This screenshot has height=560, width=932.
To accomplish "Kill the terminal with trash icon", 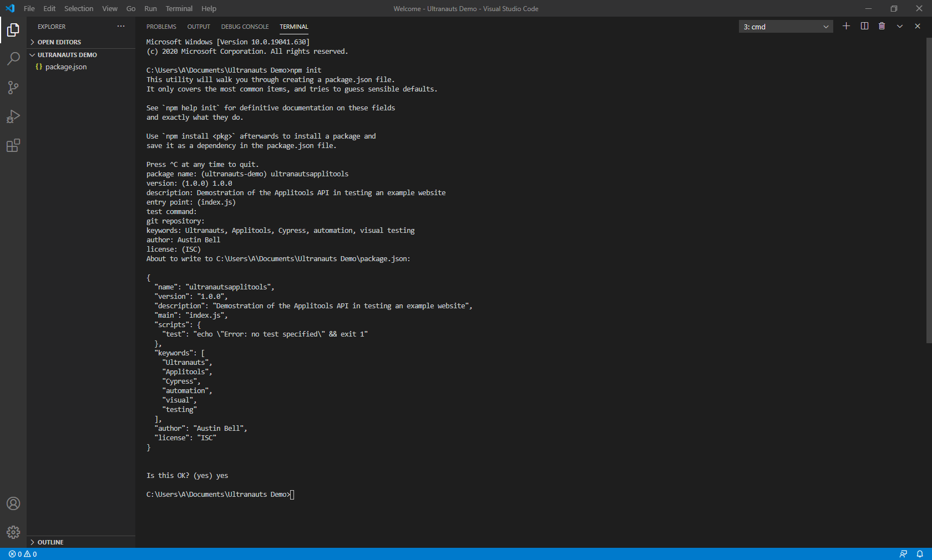I will point(882,26).
